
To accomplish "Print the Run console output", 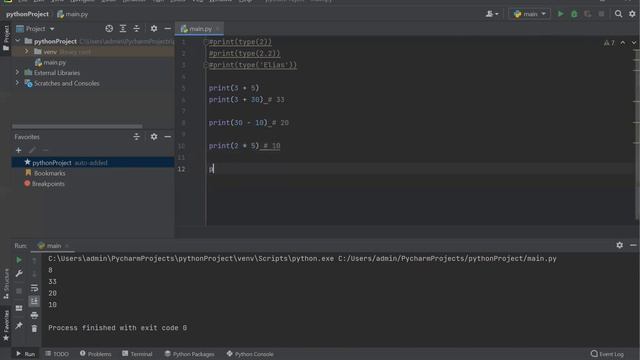I will click(x=34, y=315).
